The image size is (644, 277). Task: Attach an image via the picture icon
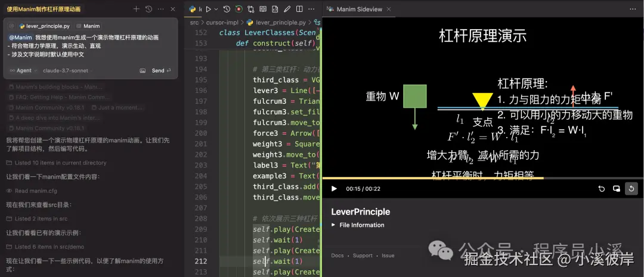[x=143, y=70]
